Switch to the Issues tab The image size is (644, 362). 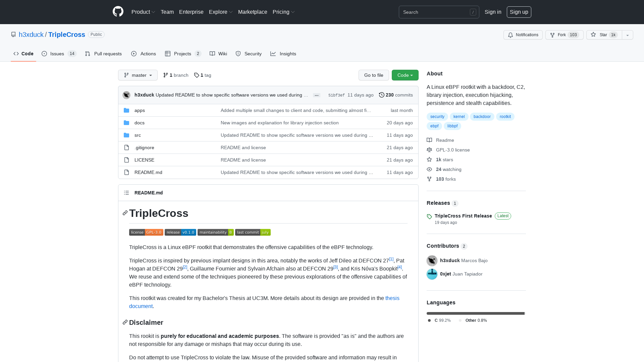coord(57,54)
